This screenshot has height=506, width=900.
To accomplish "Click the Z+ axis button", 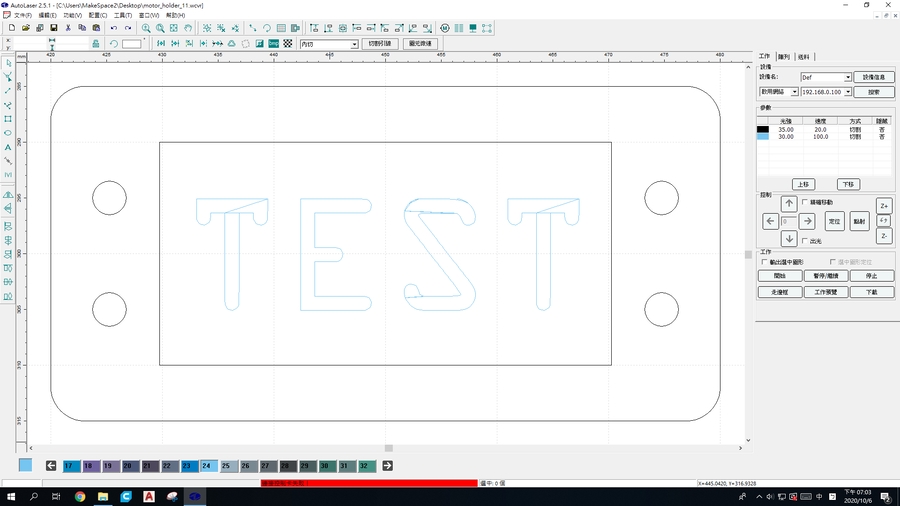I will pos(884,205).
